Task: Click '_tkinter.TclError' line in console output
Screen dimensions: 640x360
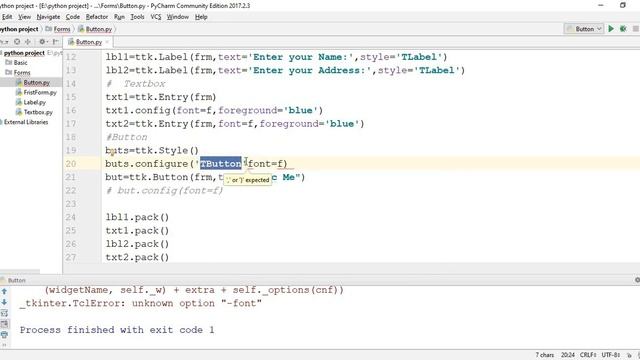Action: point(140,303)
